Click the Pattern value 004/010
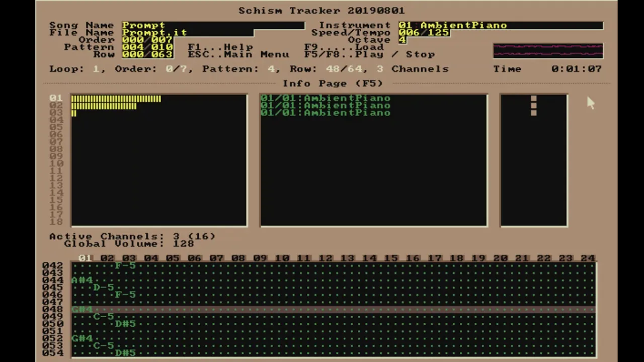The image size is (644, 362). pos(147,47)
